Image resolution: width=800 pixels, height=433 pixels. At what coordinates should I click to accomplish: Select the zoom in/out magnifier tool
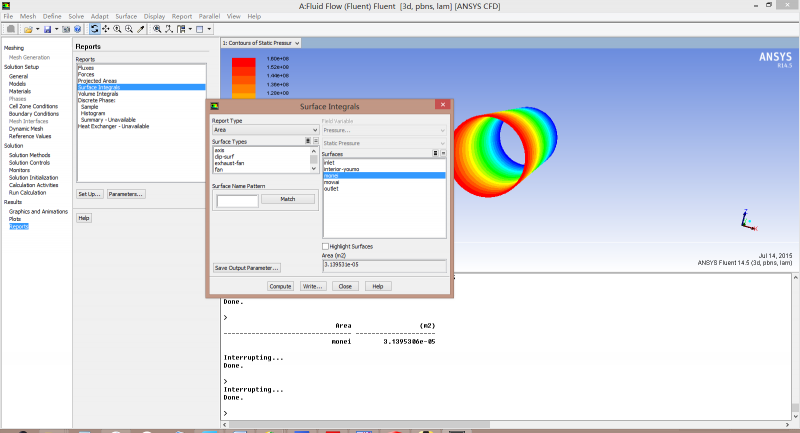117,30
